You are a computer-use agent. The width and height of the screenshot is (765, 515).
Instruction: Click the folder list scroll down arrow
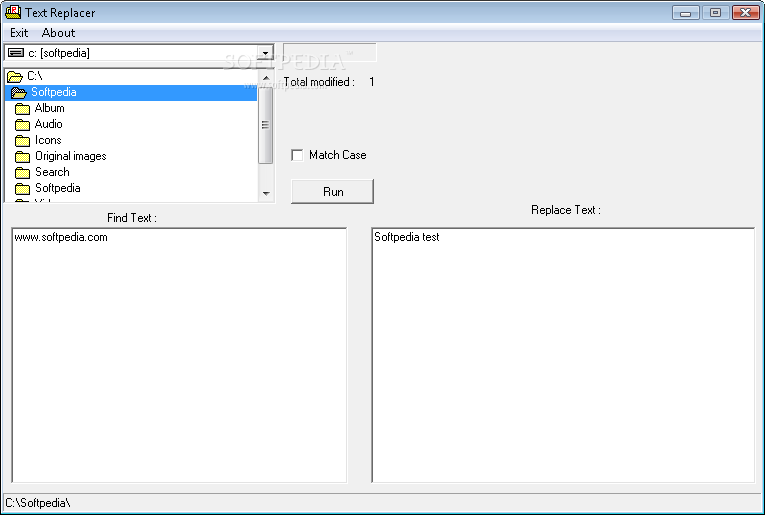pyautogui.click(x=266, y=193)
